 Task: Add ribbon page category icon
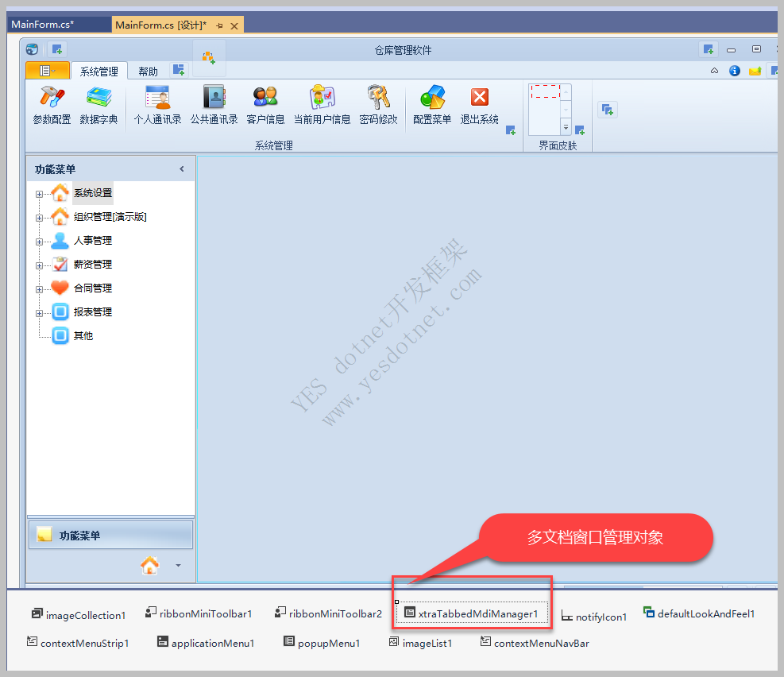pos(208,58)
